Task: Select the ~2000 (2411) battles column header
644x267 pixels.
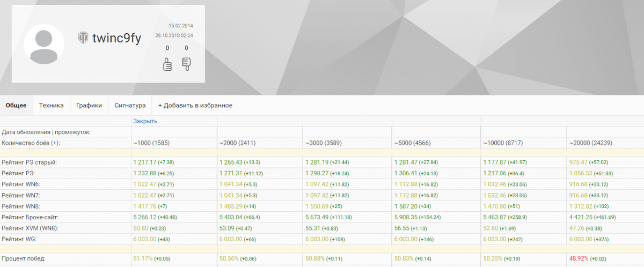Action: point(242,143)
